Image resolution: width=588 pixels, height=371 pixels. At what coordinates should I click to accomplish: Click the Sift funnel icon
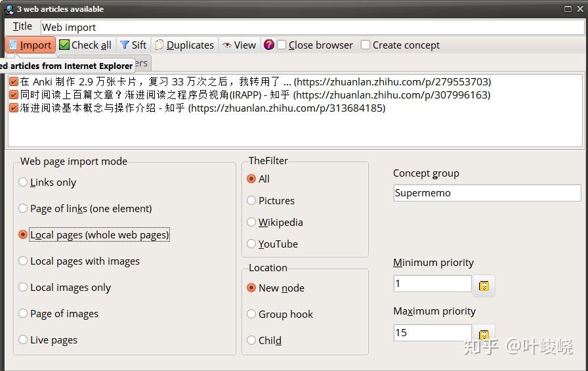[x=125, y=45]
